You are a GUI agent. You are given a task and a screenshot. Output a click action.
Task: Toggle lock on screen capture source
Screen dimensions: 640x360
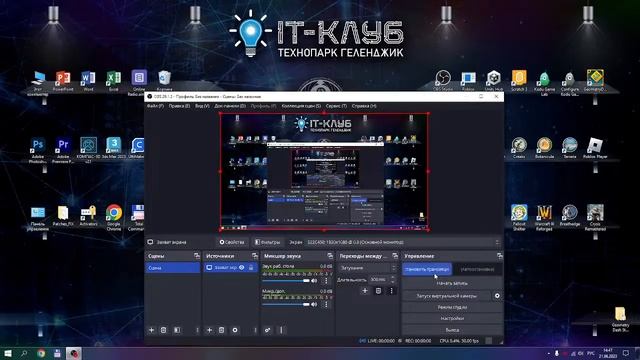coord(251,267)
